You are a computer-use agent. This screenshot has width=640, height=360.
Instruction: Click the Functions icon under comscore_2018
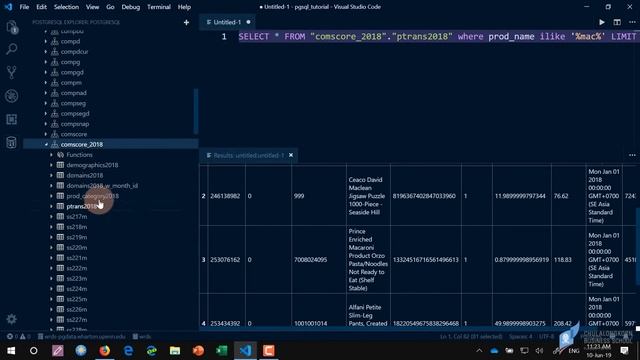pos(60,155)
